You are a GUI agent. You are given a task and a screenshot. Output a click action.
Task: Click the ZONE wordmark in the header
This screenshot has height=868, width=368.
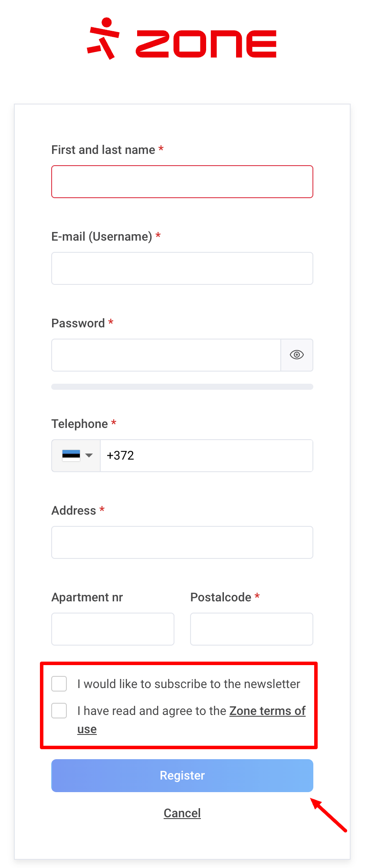pos(206,44)
